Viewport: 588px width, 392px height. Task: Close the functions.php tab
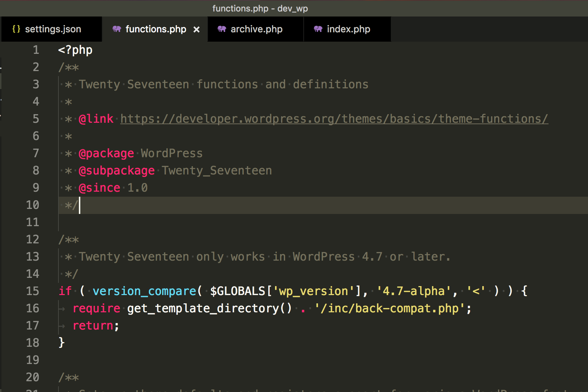coord(196,30)
